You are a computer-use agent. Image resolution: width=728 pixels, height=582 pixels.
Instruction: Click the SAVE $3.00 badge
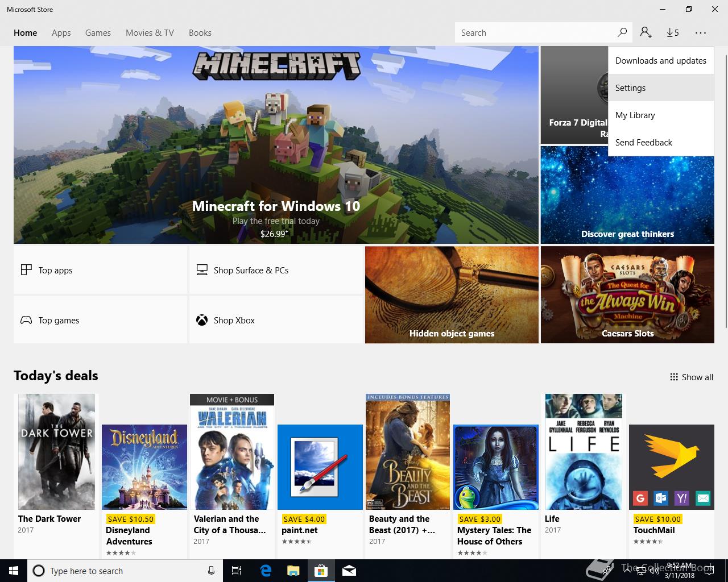click(x=479, y=519)
